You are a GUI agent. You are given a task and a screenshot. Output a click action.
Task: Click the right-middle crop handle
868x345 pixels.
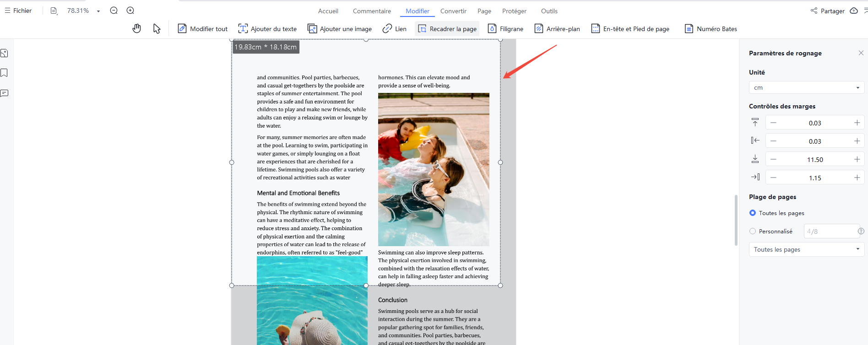500,162
